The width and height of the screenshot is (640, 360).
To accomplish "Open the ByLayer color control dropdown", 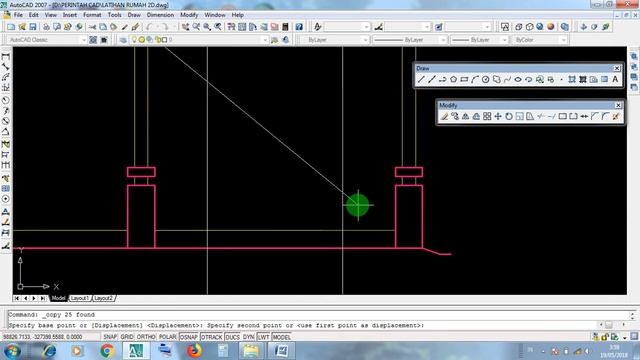I will click(x=365, y=40).
